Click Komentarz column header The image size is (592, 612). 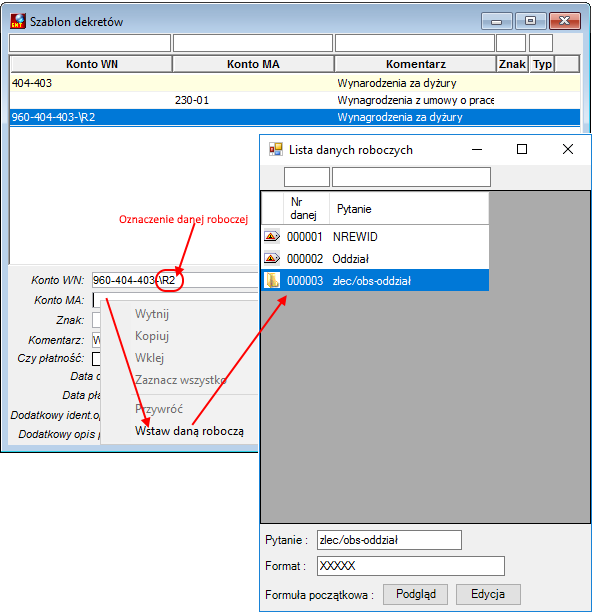415,64
